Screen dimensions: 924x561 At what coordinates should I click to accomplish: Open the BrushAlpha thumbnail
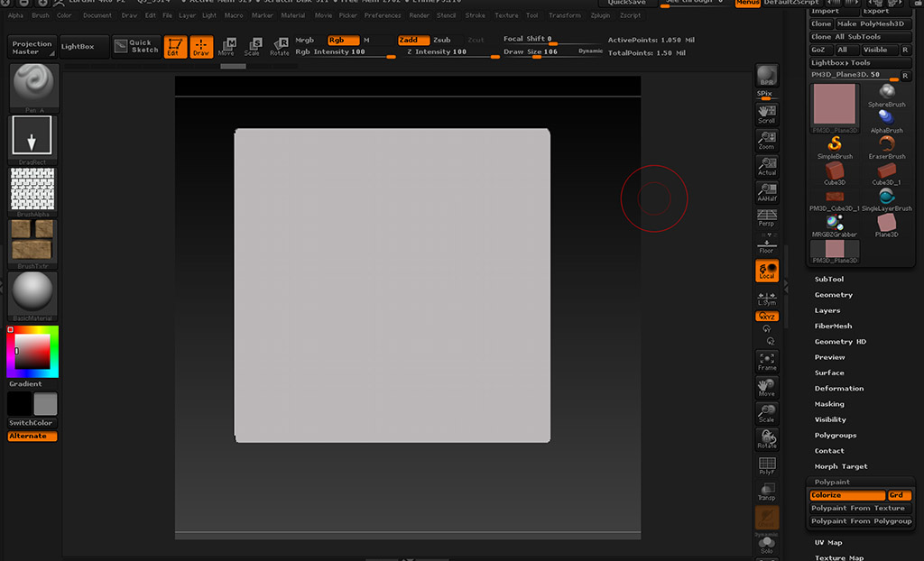click(32, 189)
